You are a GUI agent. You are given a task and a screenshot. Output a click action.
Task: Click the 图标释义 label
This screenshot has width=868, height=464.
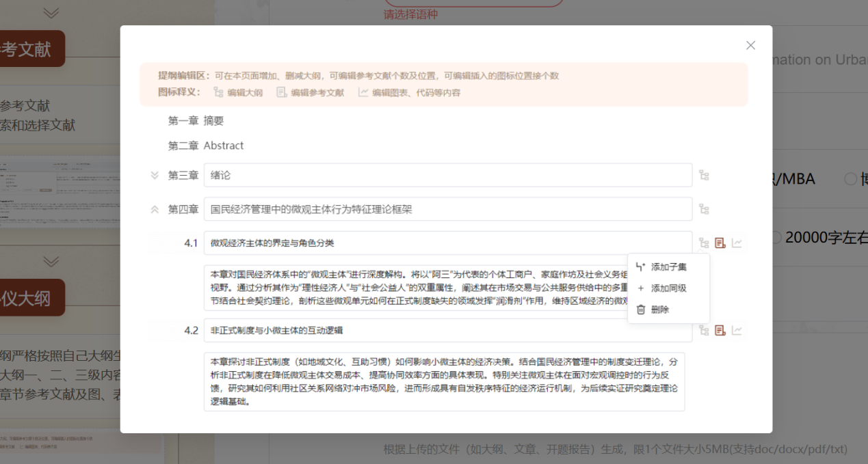179,92
